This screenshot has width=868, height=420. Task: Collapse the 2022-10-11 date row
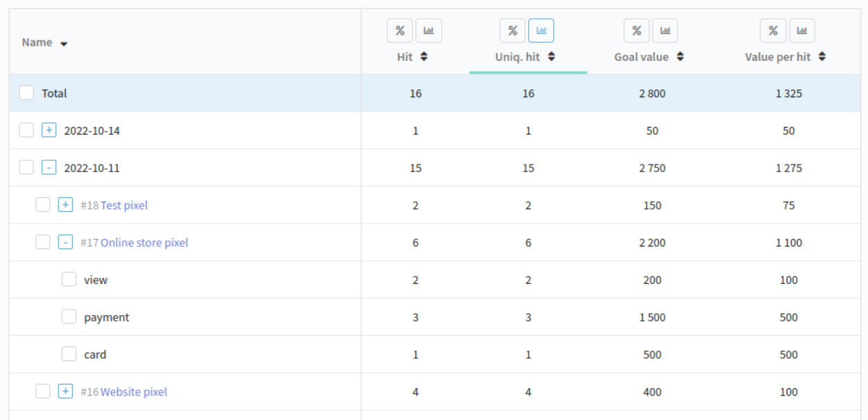pos(49,167)
